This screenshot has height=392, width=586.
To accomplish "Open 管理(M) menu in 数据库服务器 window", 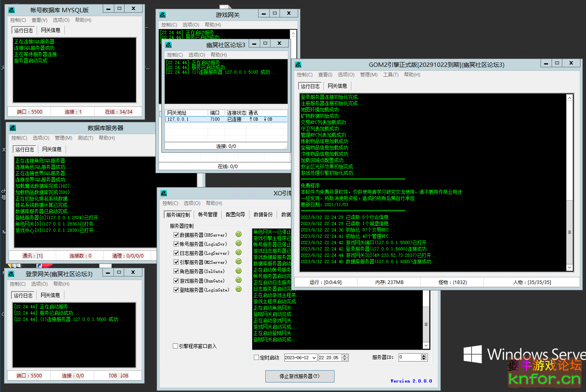I will tap(63, 138).
